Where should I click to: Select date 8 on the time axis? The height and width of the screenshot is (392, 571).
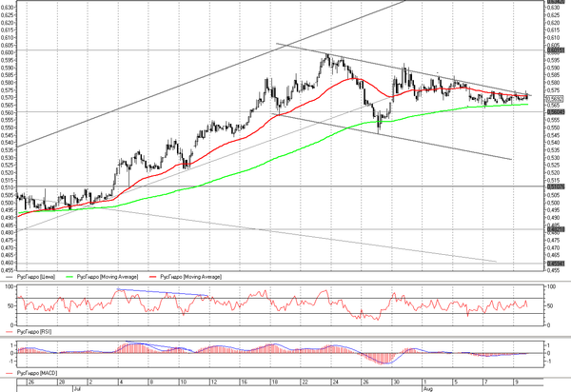click(x=151, y=382)
